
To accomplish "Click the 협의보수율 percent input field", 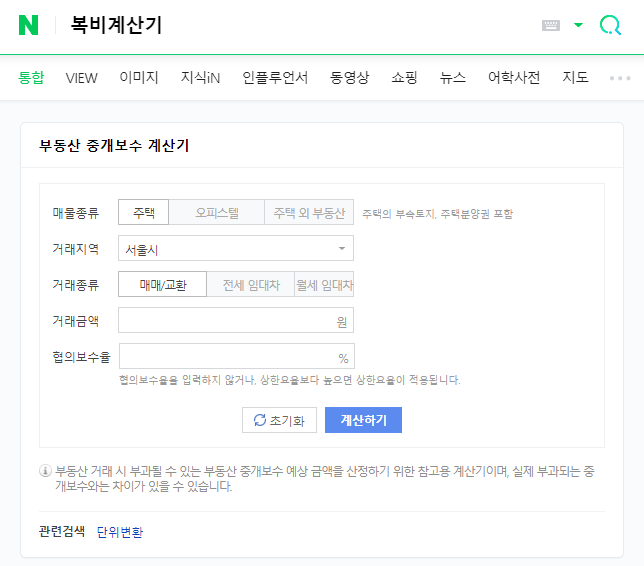I will point(237,356).
